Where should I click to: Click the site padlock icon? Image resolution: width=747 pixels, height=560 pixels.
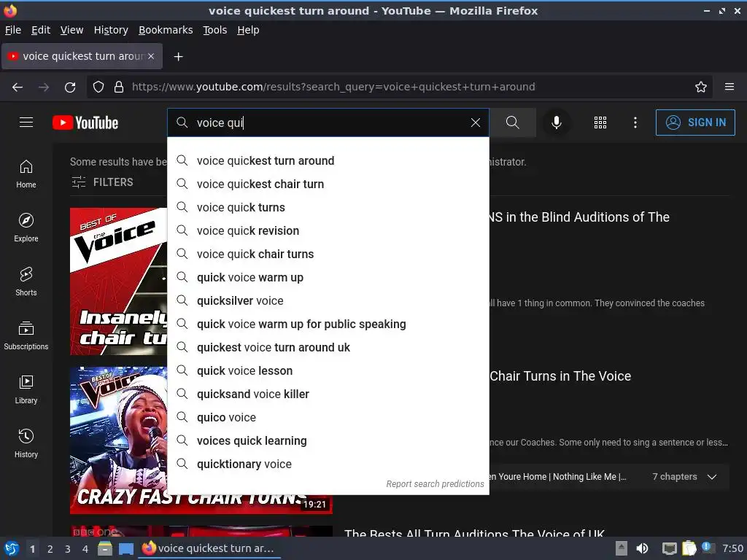[x=119, y=87]
